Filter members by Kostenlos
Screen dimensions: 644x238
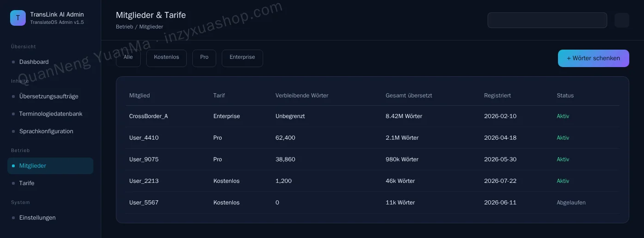coord(167,58)
